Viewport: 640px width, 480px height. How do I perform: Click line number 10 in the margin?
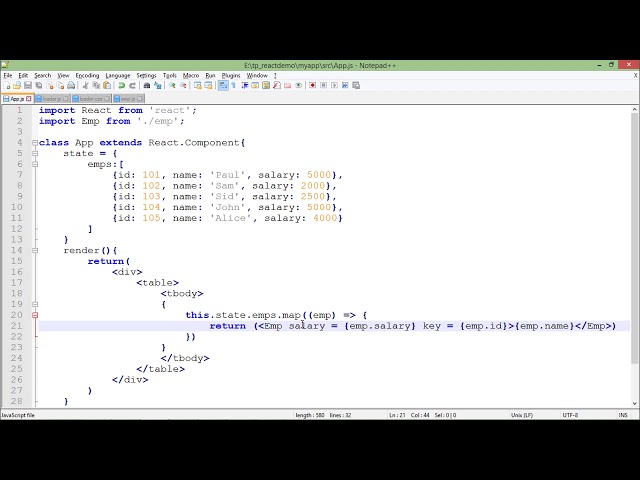click(x=17, y=207)
